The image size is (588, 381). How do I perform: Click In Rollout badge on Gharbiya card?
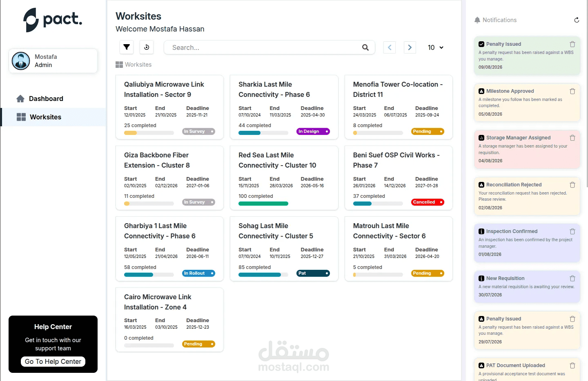[x=198, y=273]
